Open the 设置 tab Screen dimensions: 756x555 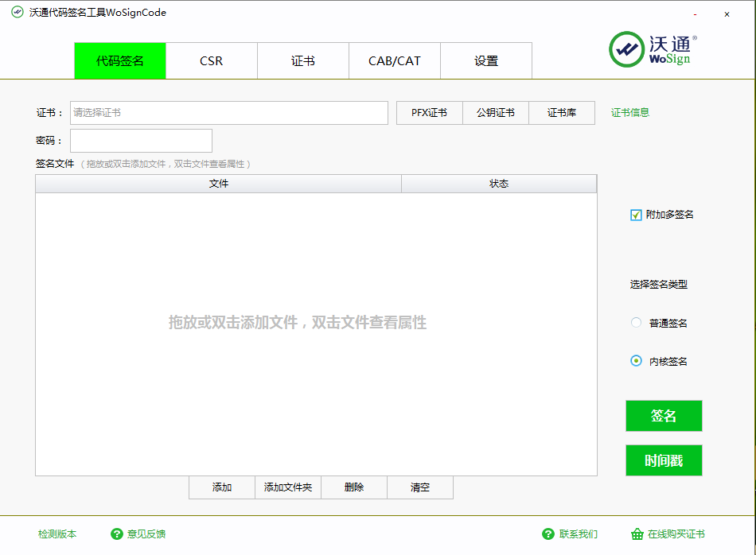coord(486,60)
